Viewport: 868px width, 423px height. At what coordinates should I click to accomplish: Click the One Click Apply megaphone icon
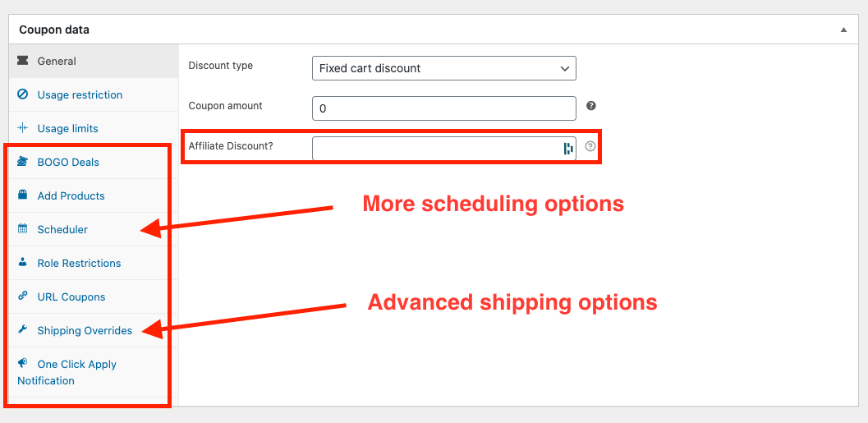click(23, 364)
